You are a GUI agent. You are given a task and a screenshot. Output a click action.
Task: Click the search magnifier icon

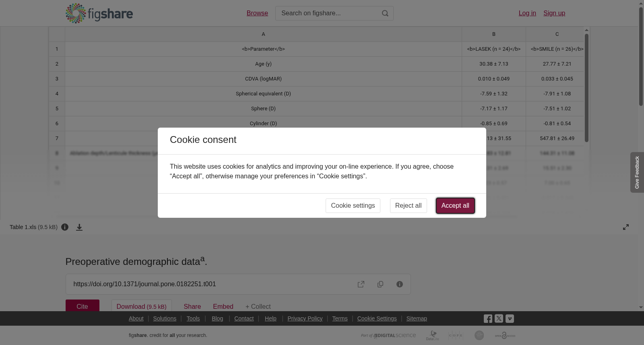pos(385,13)
